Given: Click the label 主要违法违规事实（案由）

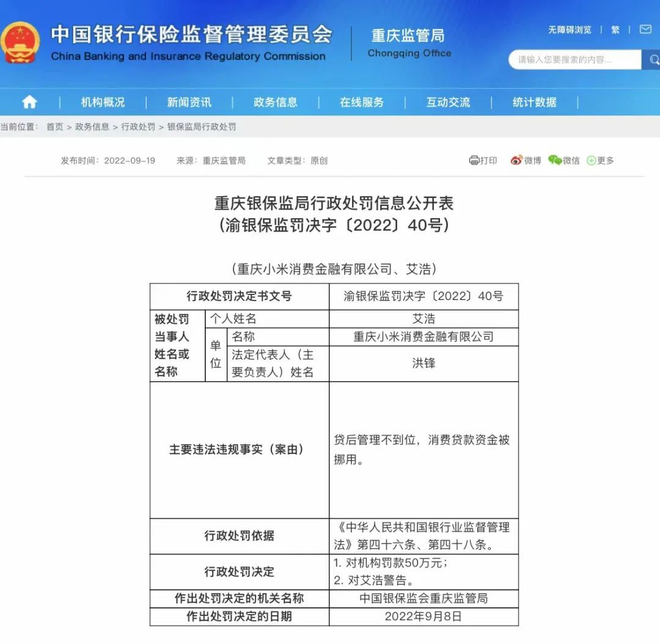Looking at the screenshot, I should (237, 450).
